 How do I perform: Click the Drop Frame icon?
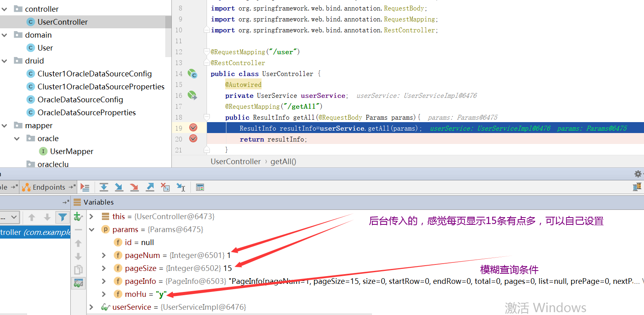(165, 187)
